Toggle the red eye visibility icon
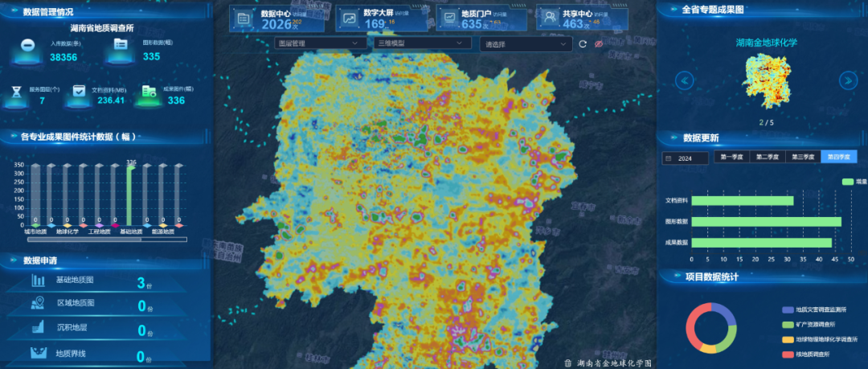The height and width of the screenshot is (369, 868). pos(598,43)
